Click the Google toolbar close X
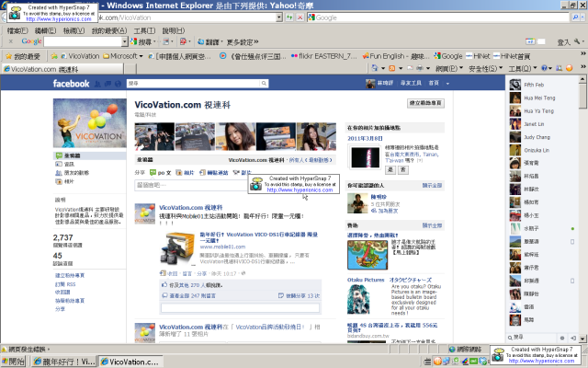The width and height of the screenshot is (588, 368). pyautogui.click(x=10, y=41)
